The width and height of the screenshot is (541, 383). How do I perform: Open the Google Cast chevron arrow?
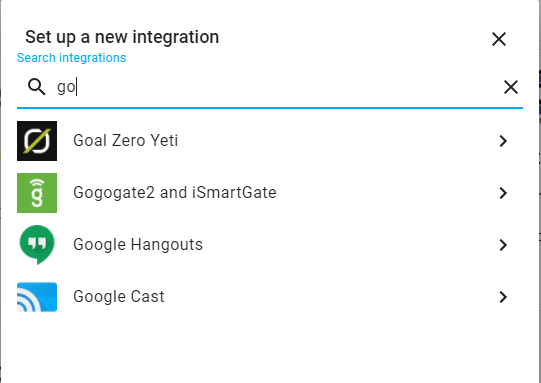pos(503,297)
